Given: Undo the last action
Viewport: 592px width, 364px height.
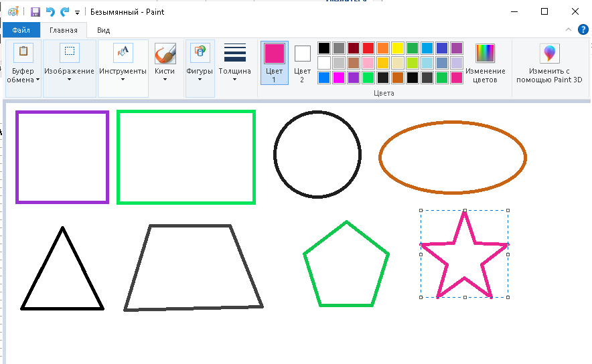Looking at the screenshot, I should click(x=50, y=11).
